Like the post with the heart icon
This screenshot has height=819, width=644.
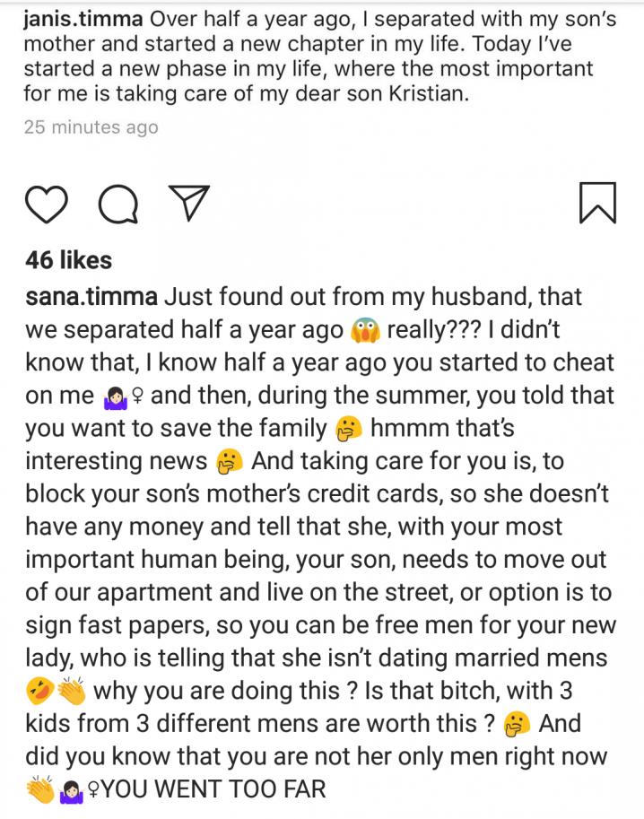(x=46, y=203)
